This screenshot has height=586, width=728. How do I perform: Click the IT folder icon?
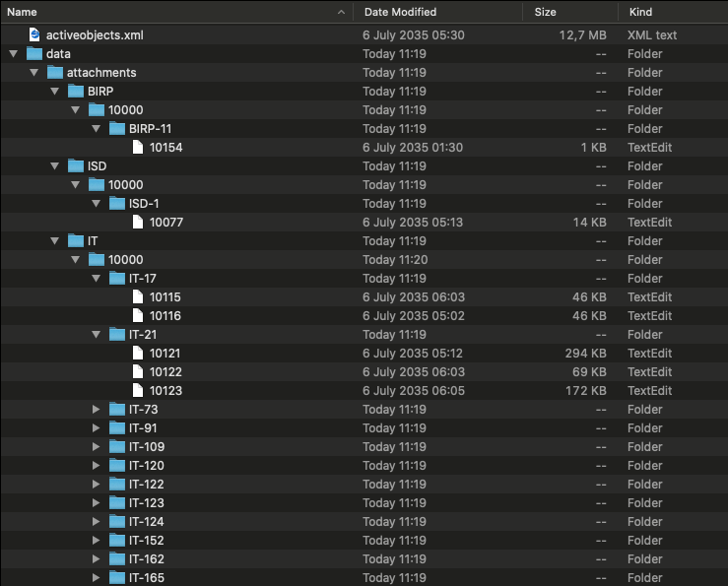pos(76,241)
